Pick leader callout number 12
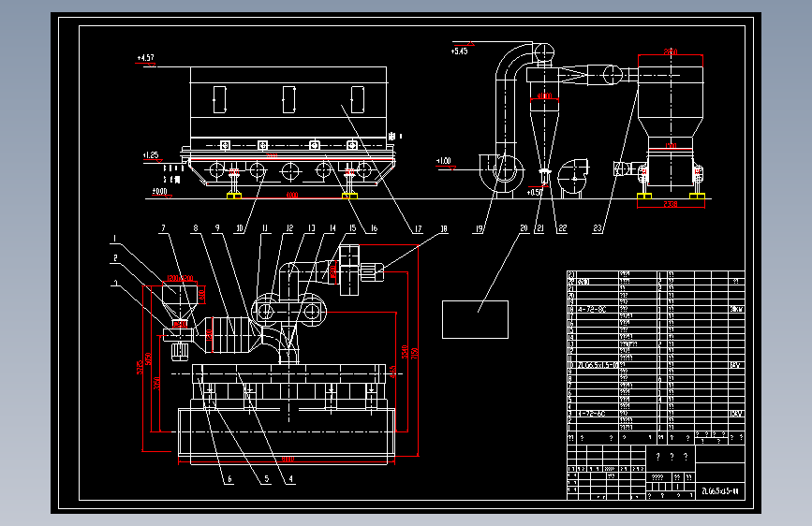The width and height of the screenshot is (812, 526). point(289,227)
